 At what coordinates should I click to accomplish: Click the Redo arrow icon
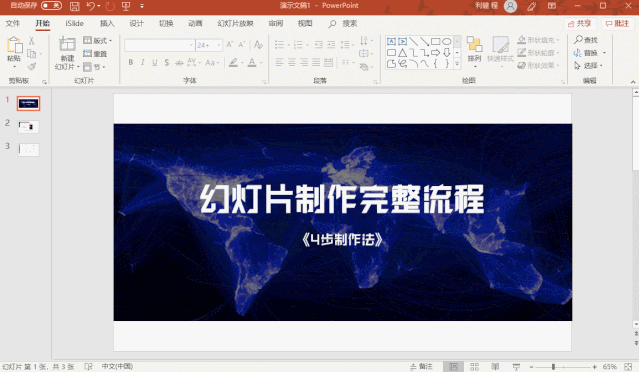pos(110,6)
